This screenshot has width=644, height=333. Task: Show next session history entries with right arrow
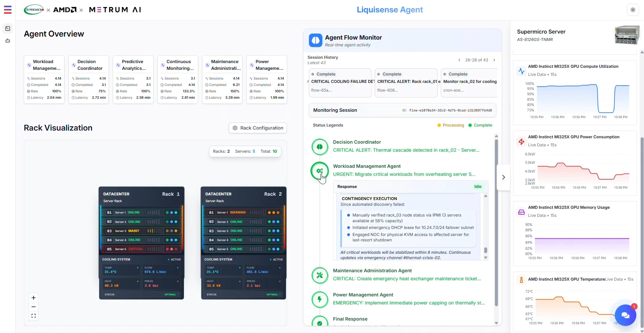(494, 60)
